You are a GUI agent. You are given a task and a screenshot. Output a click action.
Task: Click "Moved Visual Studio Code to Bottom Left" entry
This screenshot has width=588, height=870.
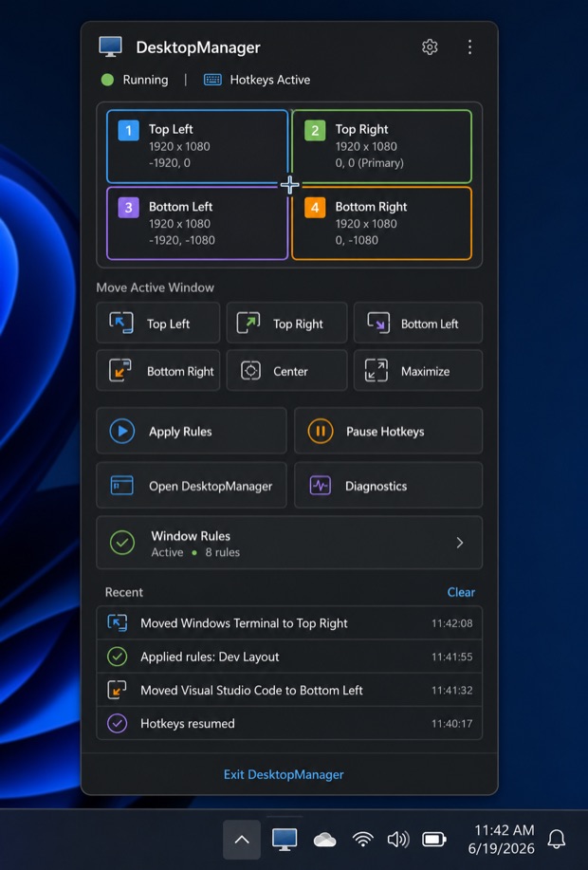tap(289, 690)
